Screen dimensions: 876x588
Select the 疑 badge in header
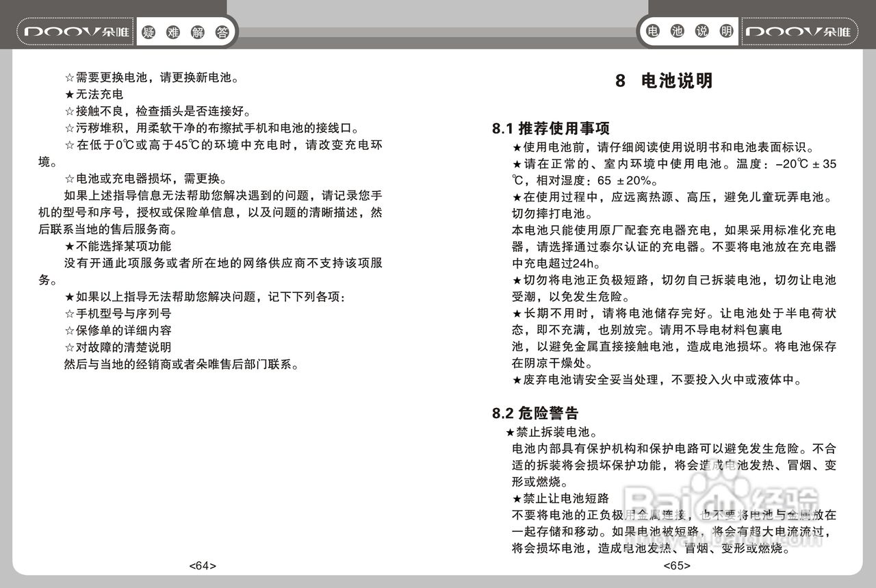point(150,31)
